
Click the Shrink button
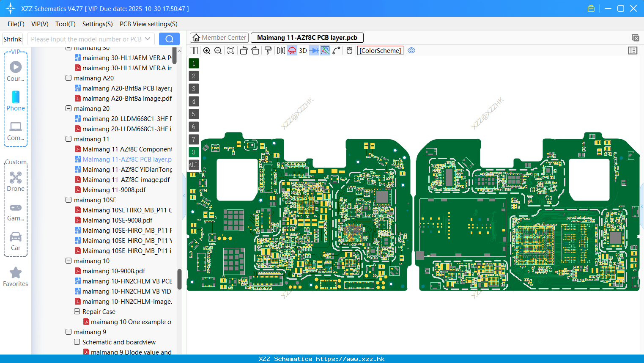[12, 39]
